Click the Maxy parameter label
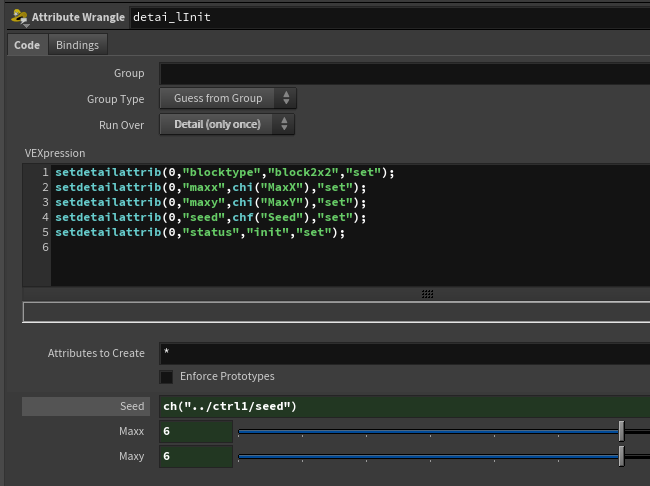The height and width of the screenshot is (486, 650). [x=131, y=456]
